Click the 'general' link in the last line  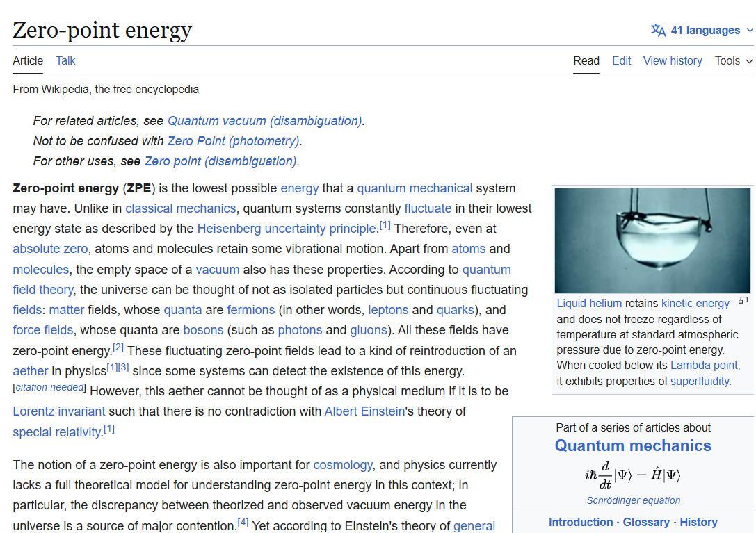point(474,526)
